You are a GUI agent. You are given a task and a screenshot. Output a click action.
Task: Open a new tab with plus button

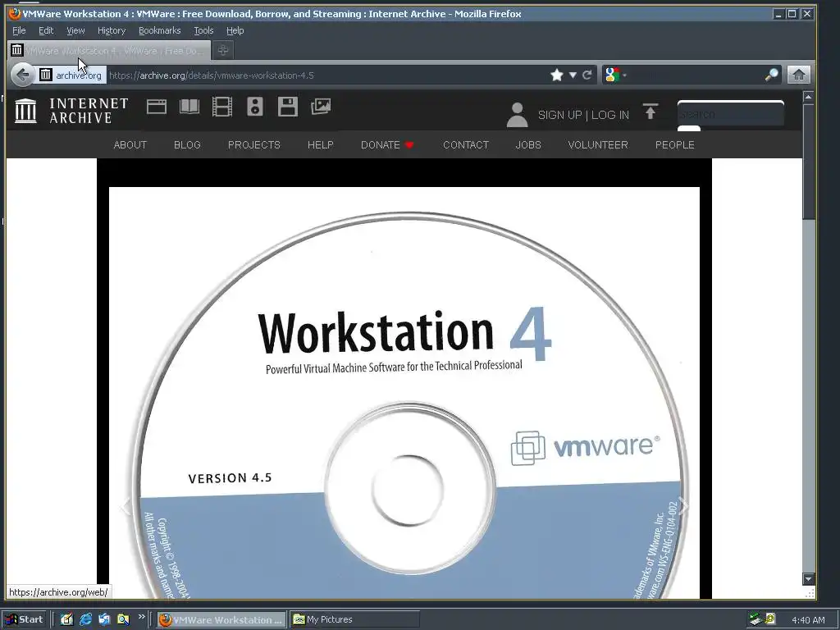coord(223,50)
